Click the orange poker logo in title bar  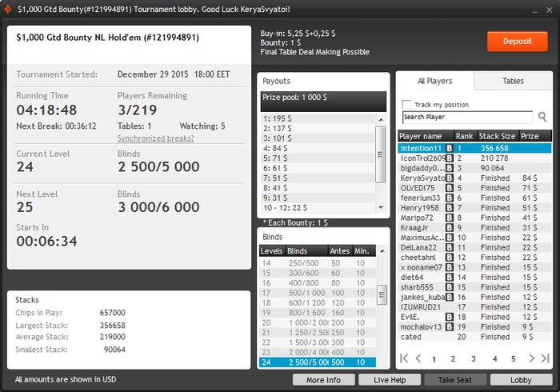point(7,9)
